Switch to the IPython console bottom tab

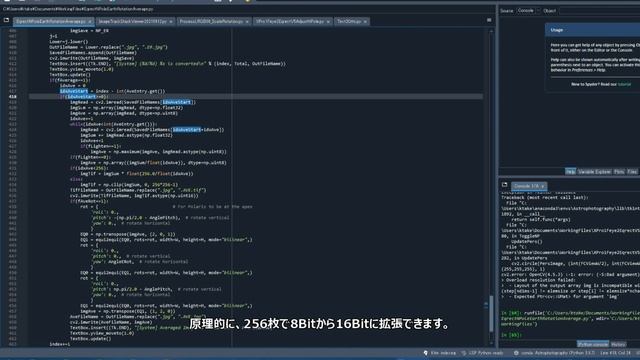(593, 344)
